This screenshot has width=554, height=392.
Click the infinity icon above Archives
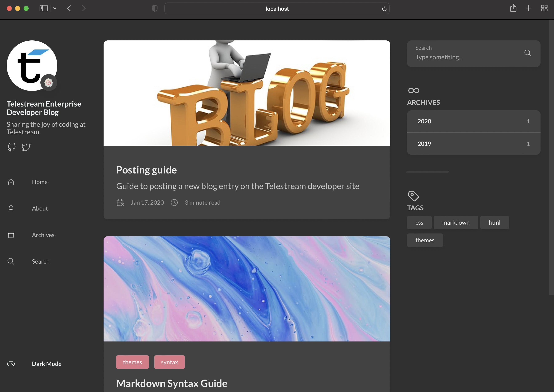414,91
